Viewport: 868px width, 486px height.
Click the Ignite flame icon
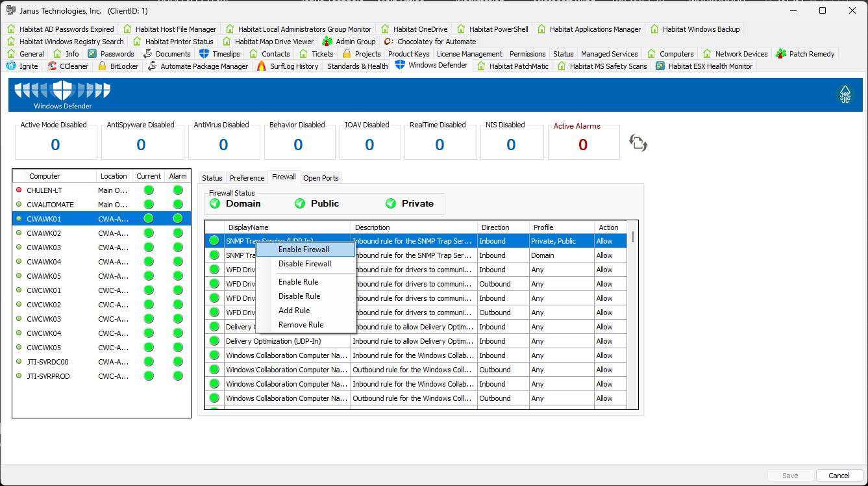point(10,66)
